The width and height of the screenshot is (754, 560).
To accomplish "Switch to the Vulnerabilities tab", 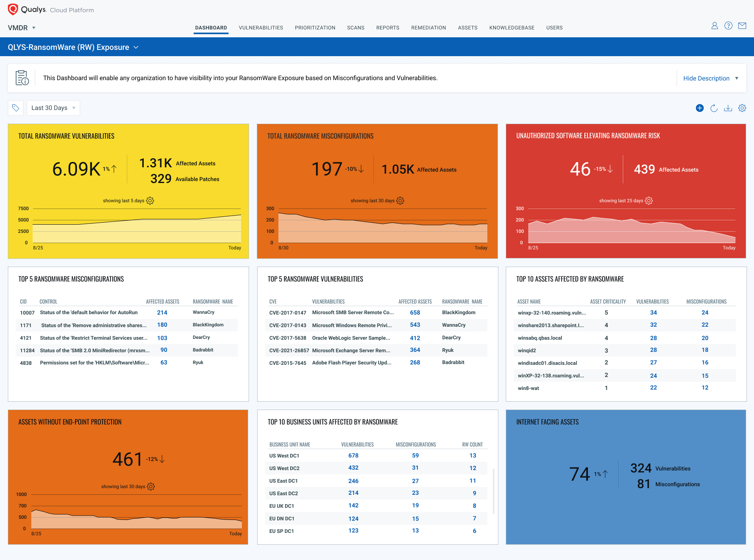I will (261, 28).
